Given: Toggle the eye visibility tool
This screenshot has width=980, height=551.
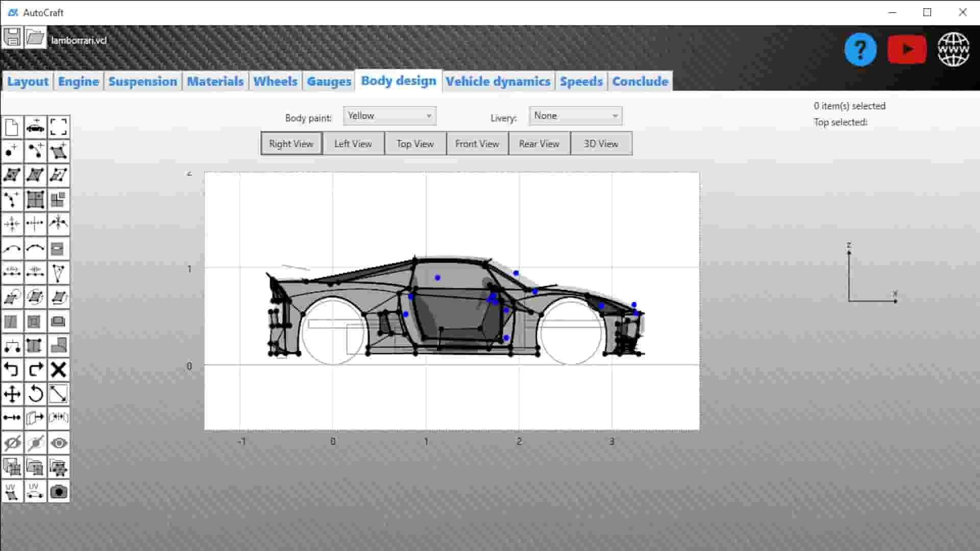Looking at the screenshot, I should pos(58,443).
